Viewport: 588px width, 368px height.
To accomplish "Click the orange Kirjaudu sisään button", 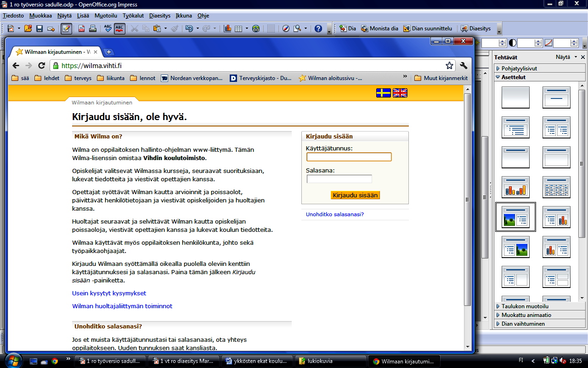I will 355,195.
